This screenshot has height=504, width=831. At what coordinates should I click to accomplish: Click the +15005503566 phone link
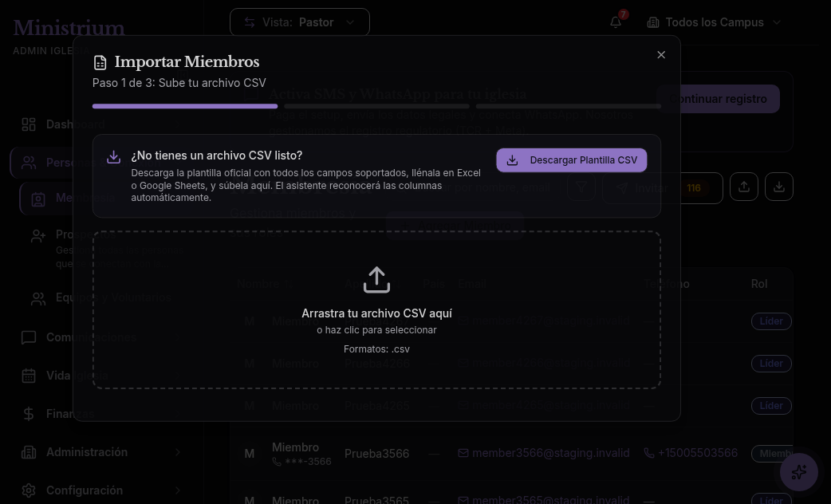[698, 453]
